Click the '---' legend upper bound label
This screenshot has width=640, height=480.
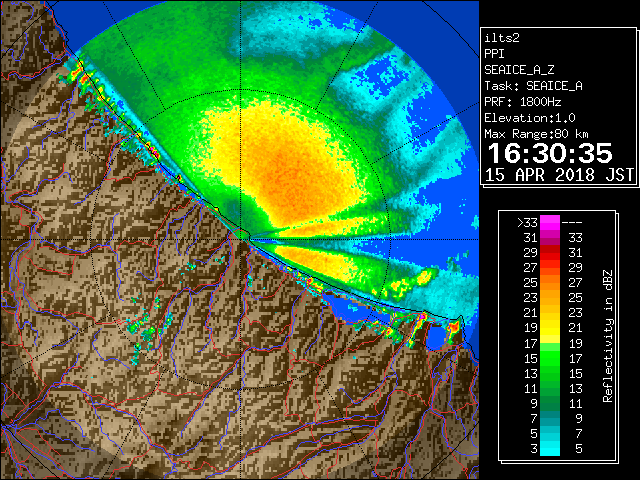[572, 223]
